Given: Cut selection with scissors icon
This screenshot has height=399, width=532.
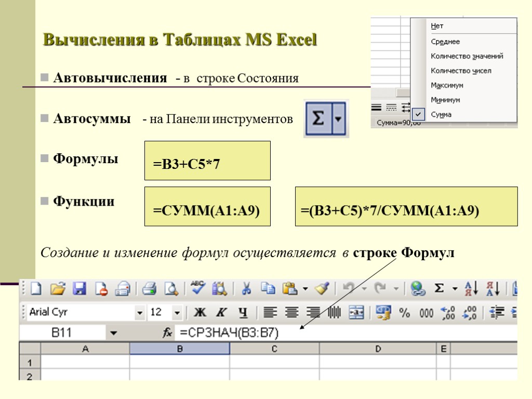Looking at the screenshot, I should click(246, 289).
